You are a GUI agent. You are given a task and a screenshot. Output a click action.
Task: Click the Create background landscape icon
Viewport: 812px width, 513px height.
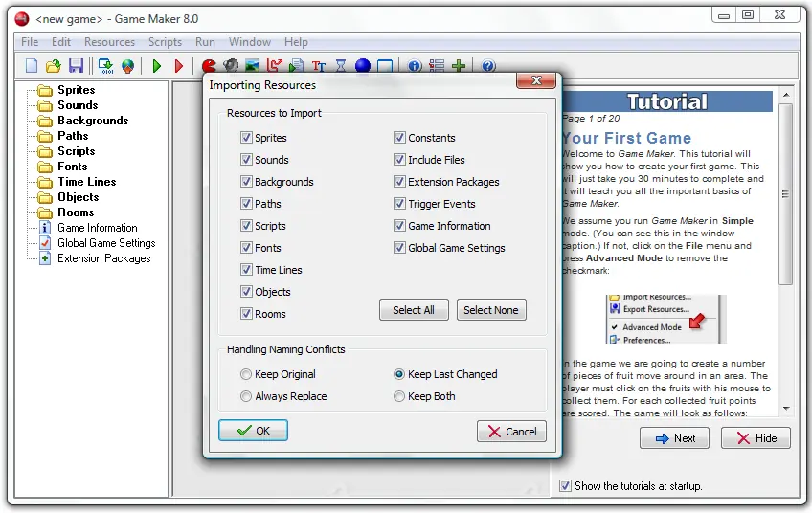[x=252, y=66]
